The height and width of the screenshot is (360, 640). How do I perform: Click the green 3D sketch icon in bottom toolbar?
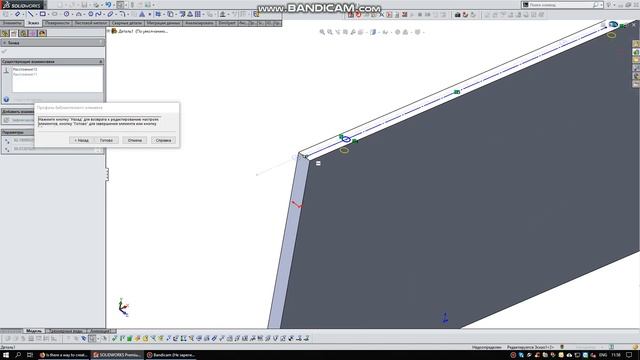coord(129,338)
